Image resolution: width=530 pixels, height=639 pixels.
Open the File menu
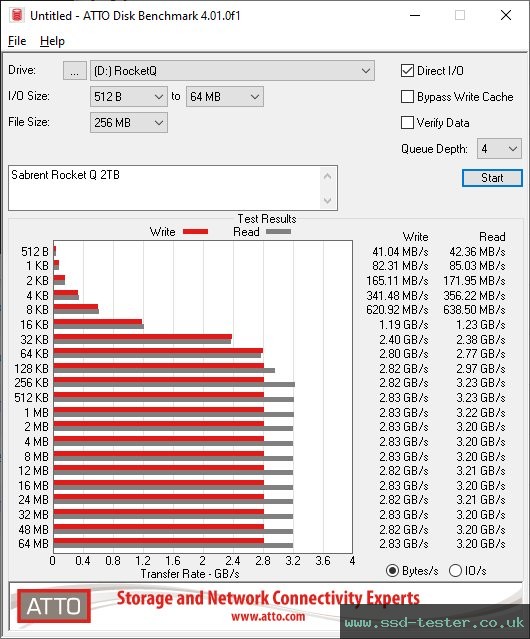(17, 41)
